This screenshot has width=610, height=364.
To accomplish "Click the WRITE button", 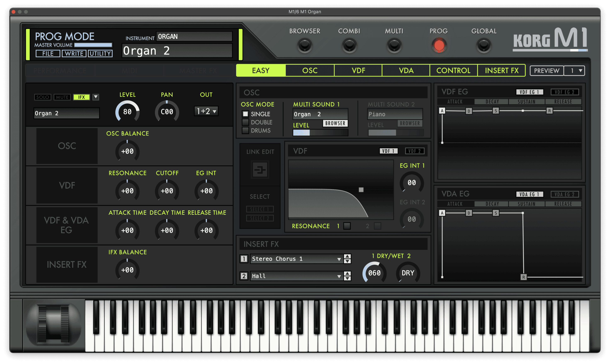I will [74, 53].
